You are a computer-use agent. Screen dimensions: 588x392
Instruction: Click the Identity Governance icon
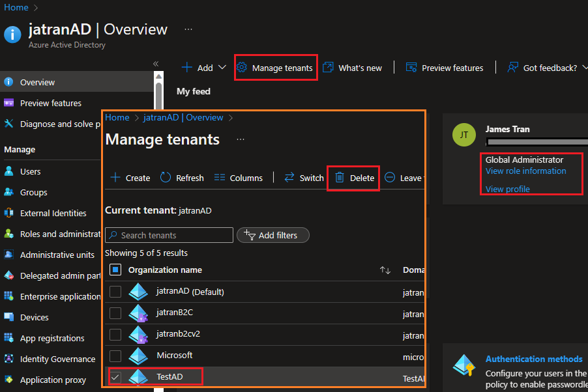[x=8, y=359]
